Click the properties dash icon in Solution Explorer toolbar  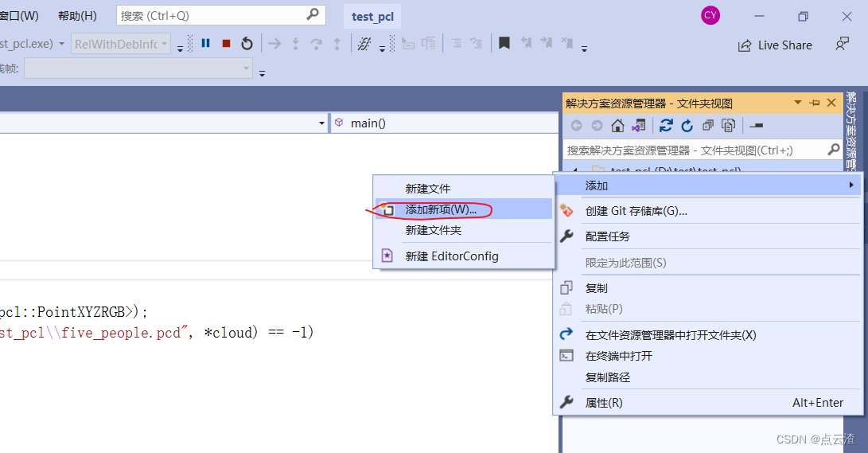pyautogui.click(x=756, y=126)
